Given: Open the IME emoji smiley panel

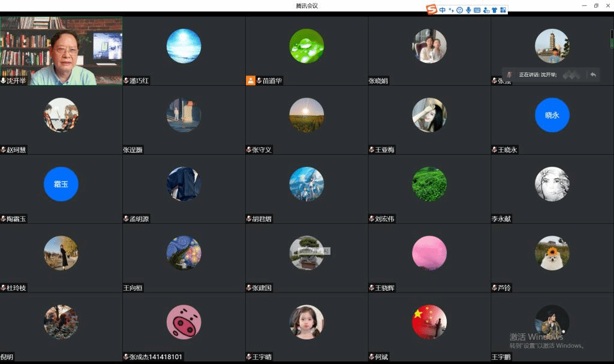Looking at the screenshot, I should click(460, 10).
